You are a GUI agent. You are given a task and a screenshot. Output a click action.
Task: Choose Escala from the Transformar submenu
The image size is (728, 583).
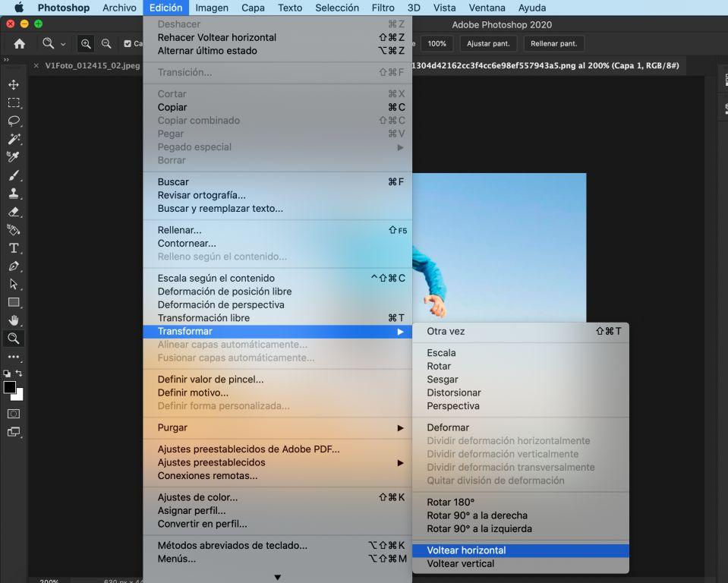pos(521,353)
